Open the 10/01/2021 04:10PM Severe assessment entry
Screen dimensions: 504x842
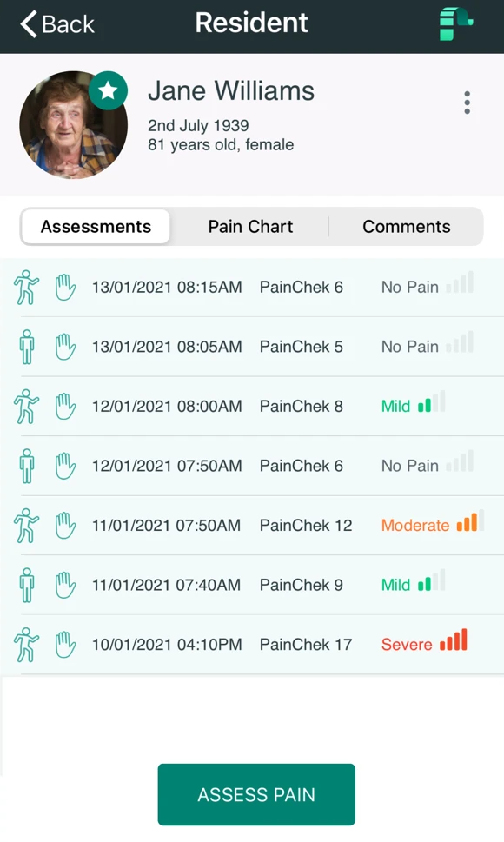(x=252, y=645)
